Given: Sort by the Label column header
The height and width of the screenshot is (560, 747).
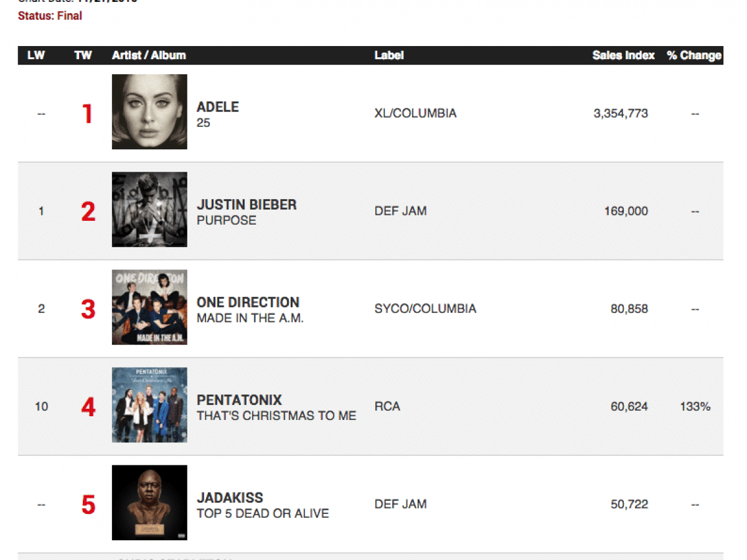Looking at the screenshot, I should point(389,55).
